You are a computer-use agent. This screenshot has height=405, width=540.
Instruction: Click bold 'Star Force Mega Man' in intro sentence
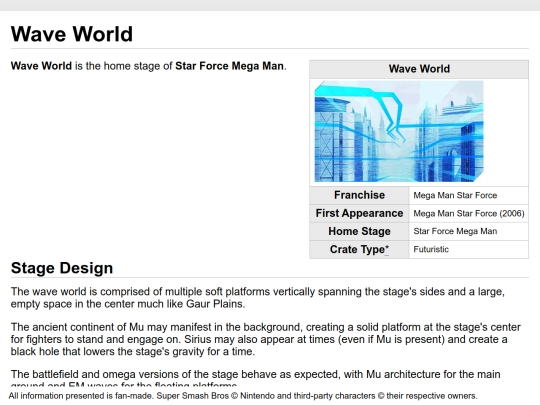[x=229, y=66]
